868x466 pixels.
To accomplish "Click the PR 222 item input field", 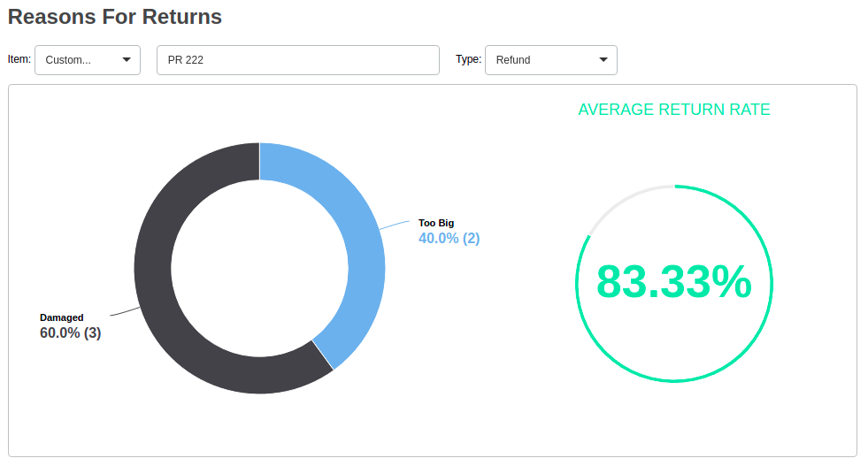I will point(298,60).
